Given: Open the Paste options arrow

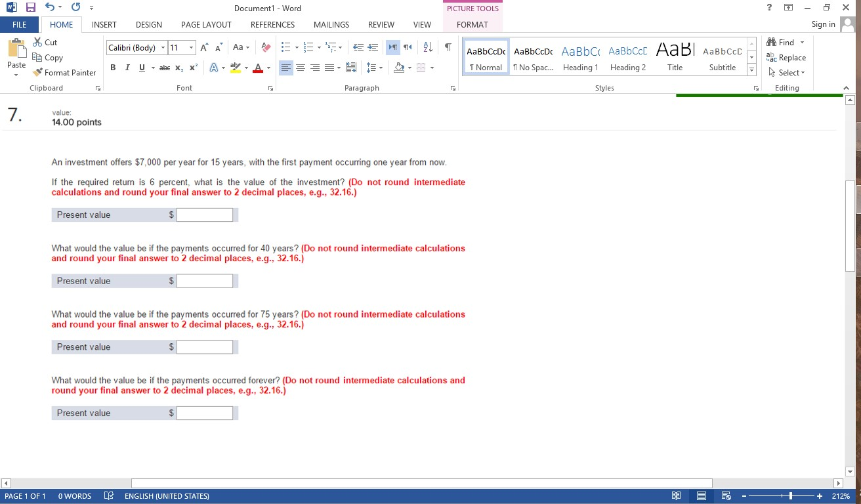Looking at the screenshot, I should (16, 74).
